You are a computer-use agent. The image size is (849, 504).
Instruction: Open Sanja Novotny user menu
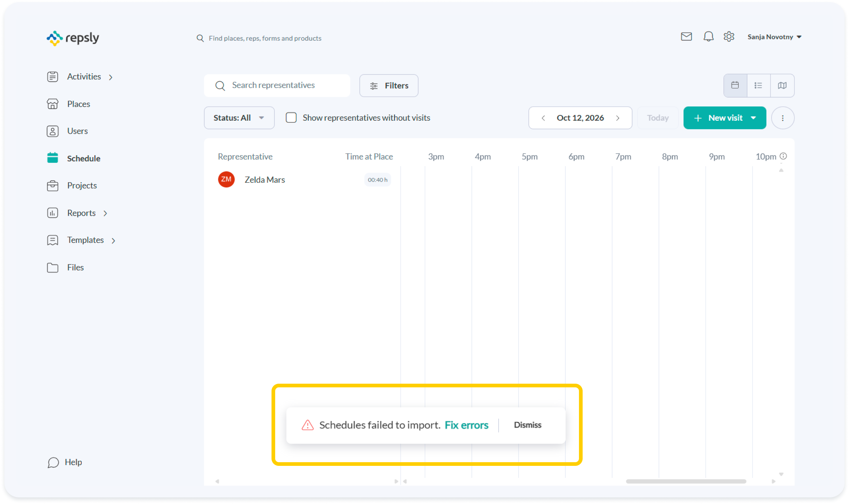774,37
